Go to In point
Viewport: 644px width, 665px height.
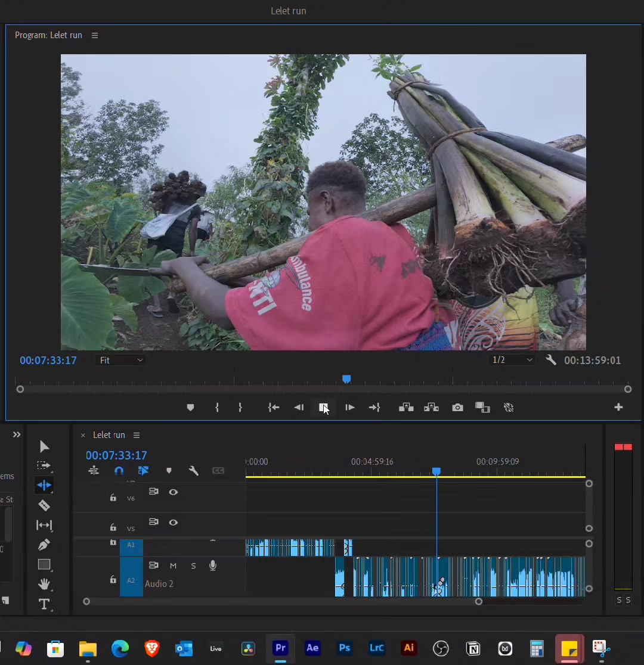(x=274, y=408)
